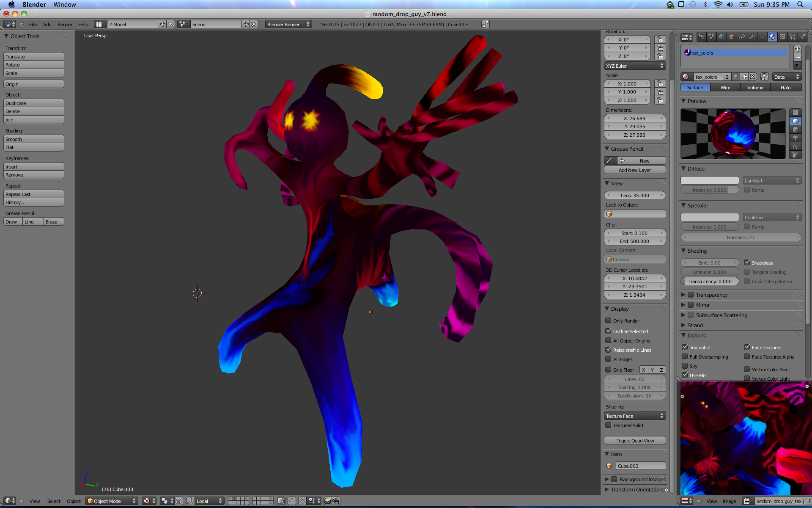
Task: Add a new material slot with plus
Action: 798,49
